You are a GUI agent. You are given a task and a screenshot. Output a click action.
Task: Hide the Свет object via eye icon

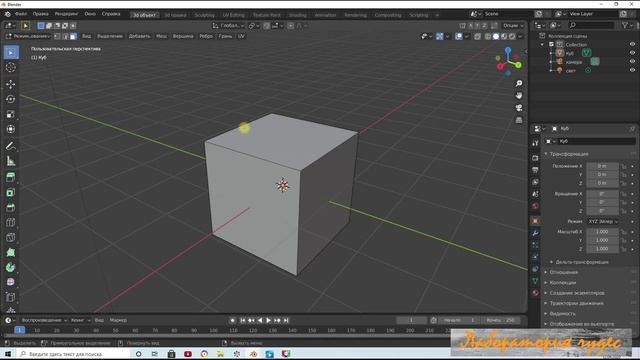632,70
